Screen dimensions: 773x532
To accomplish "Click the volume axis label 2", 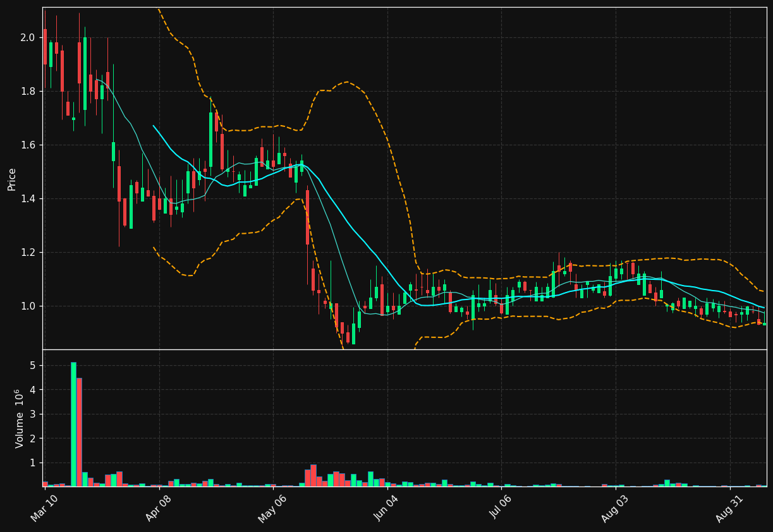I will coord(32,438).
